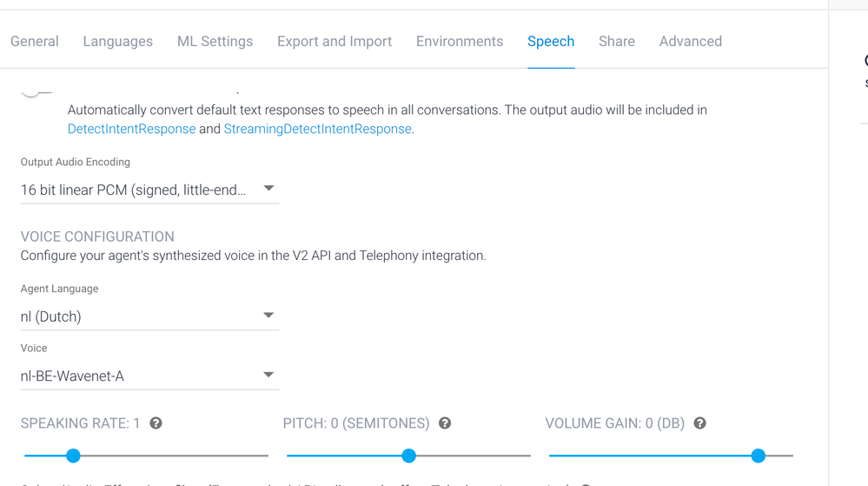Image resolution: width=868 pixels, height=486 pixels.
Task: Expand the Output Audio Encoding dropdown arrow
Action: coord(268,189)
